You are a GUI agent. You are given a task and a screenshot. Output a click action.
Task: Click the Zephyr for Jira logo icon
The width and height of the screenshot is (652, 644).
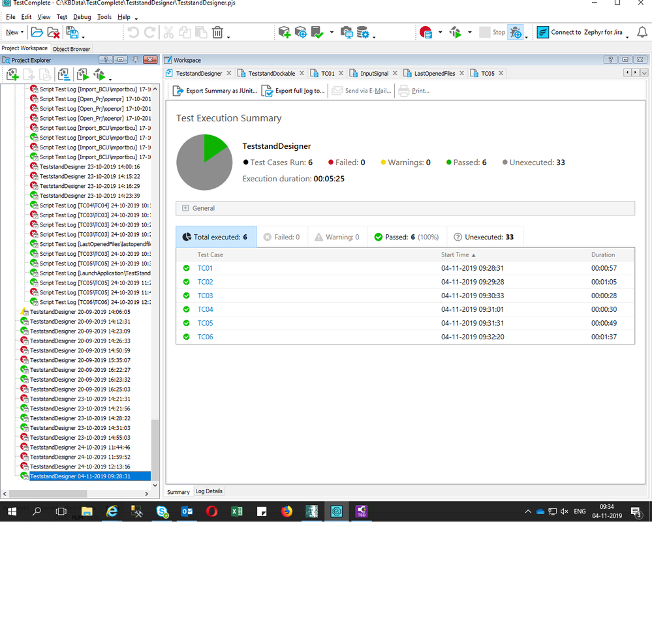[542, 32]
